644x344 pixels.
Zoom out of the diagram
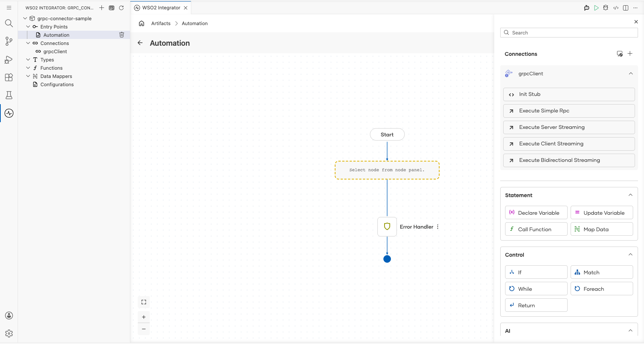point(144,329)
